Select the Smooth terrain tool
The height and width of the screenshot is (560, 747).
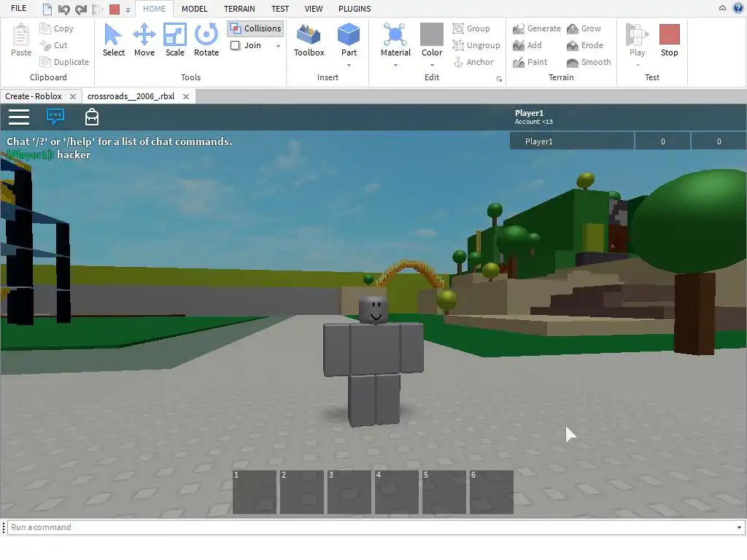[589, 62]
